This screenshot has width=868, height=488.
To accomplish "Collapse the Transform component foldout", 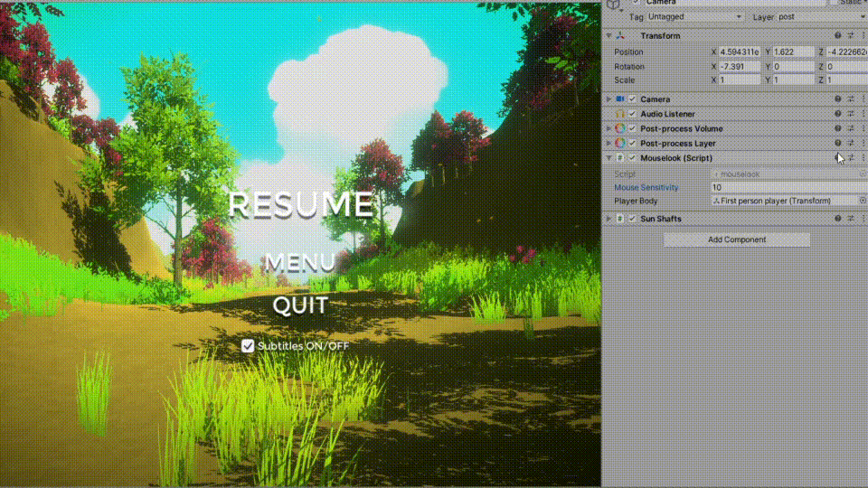I will (609, 35).
